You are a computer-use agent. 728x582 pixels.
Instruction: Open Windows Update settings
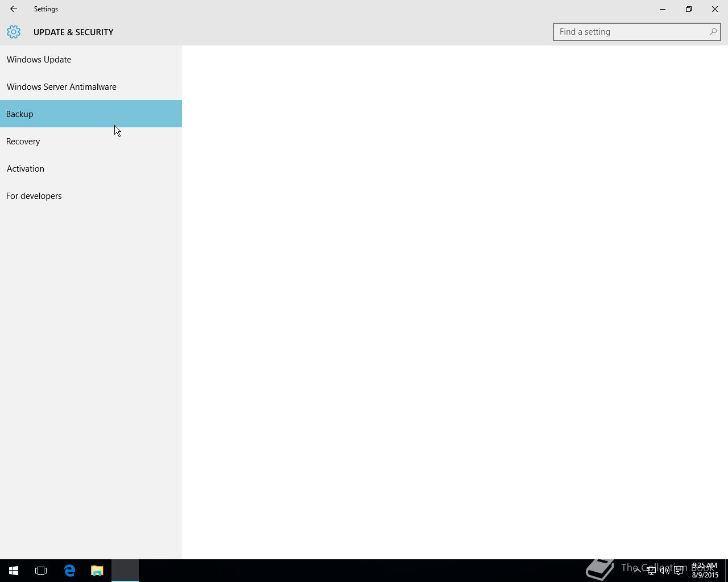point(91,59)
